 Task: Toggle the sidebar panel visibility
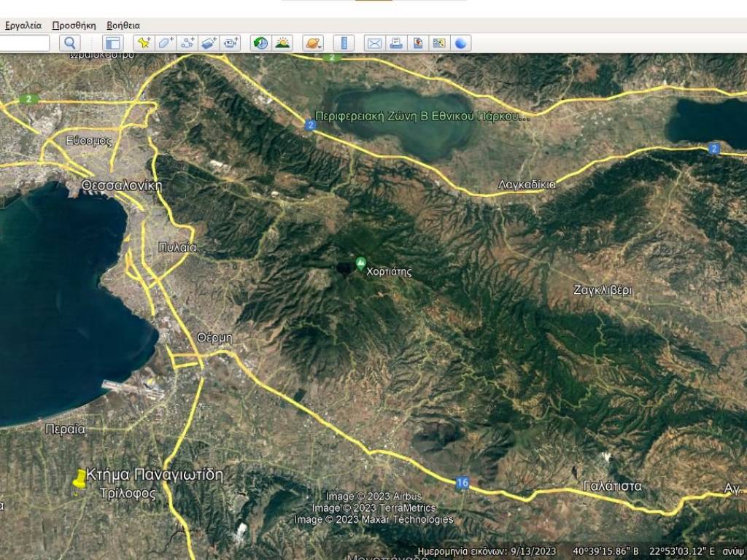[x=112, y=43]
